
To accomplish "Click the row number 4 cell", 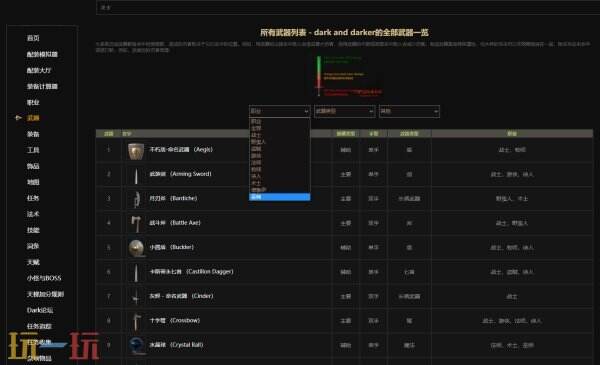I will click(x=109, y=223).
